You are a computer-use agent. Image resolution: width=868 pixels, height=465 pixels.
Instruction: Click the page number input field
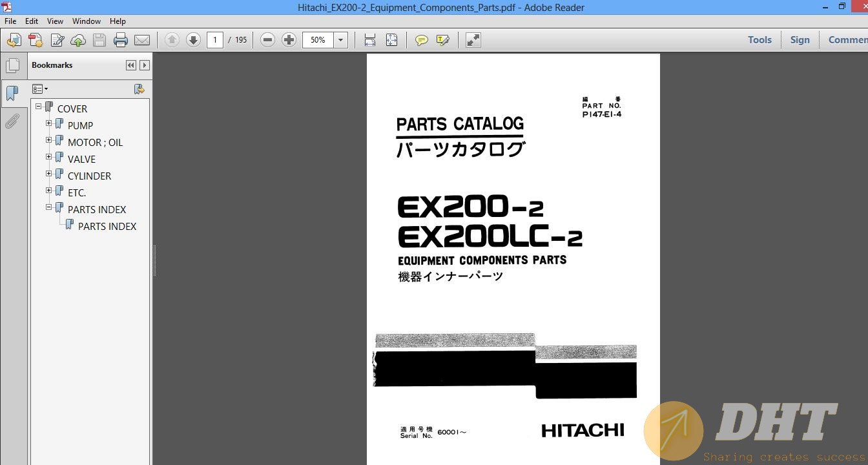(x=215, y=40)
